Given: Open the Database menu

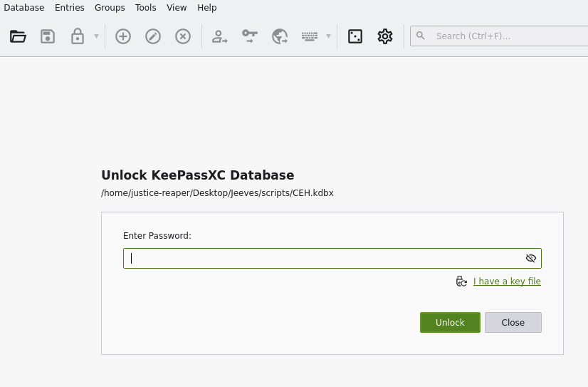Looking at the screenshot, I should pyautogui.click(x=24, y=8).
